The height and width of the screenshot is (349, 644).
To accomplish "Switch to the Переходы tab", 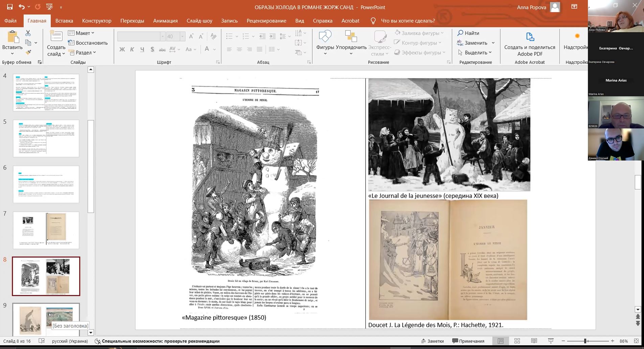I will click(132, 21).
